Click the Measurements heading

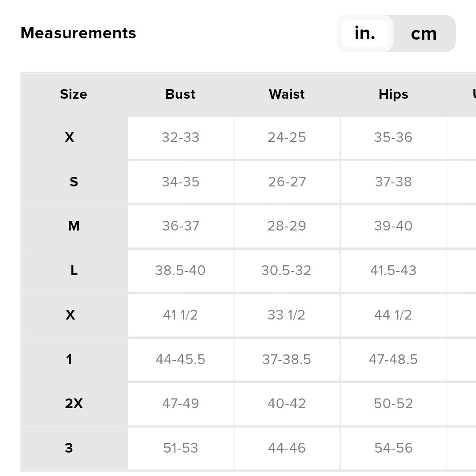click(78, 33)
